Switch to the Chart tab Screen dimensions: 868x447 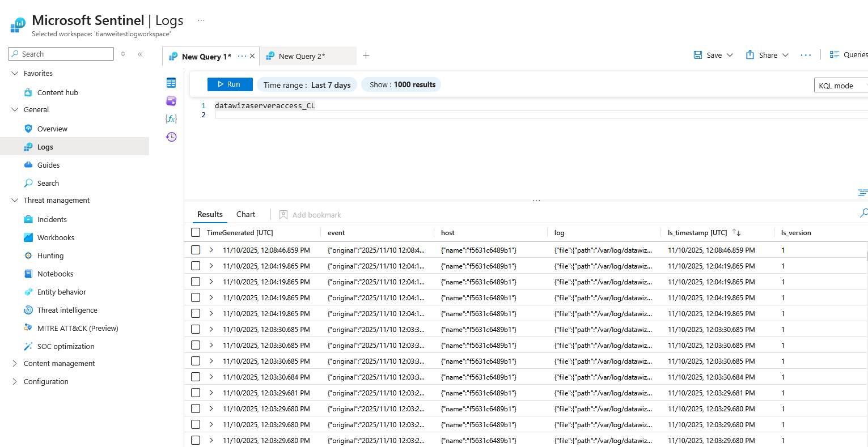click(245, 214)
